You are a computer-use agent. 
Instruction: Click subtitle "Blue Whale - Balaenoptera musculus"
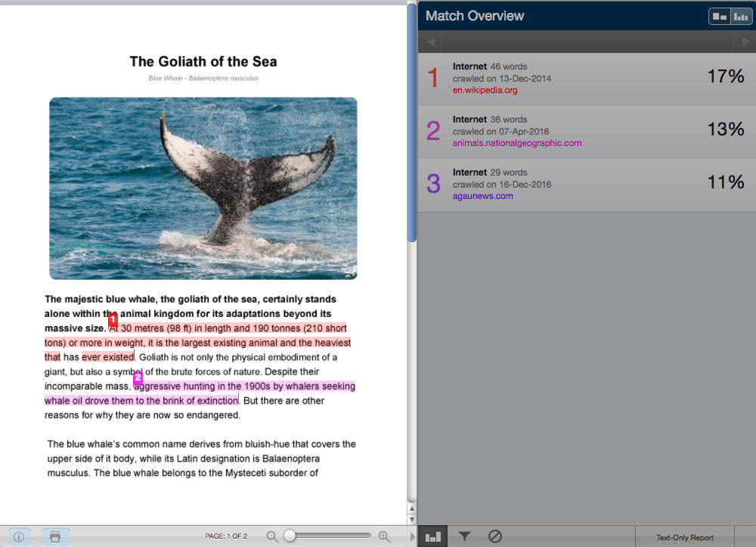[203, 78]
